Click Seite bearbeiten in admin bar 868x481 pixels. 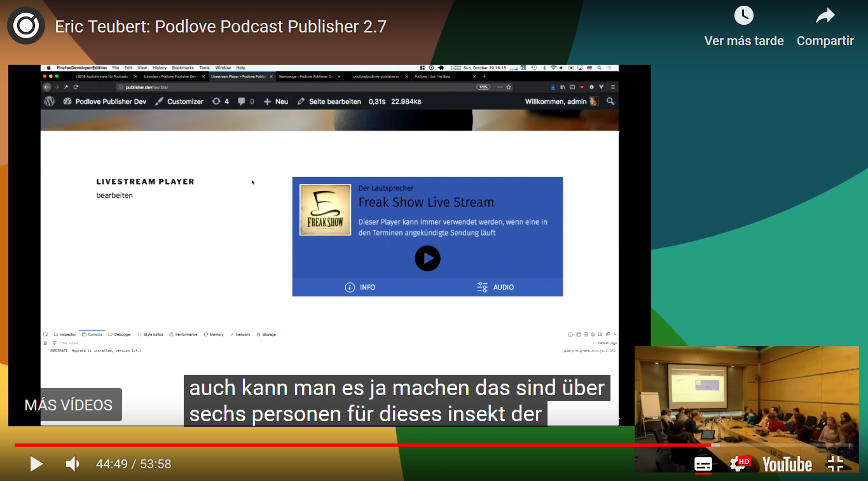pos(329,101)
